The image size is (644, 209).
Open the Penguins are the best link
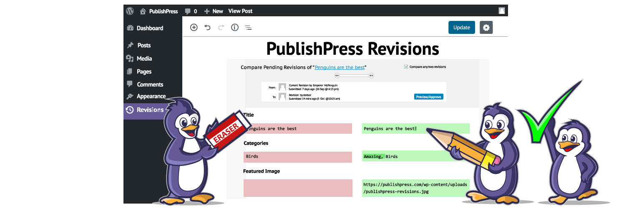pos(340,67)
